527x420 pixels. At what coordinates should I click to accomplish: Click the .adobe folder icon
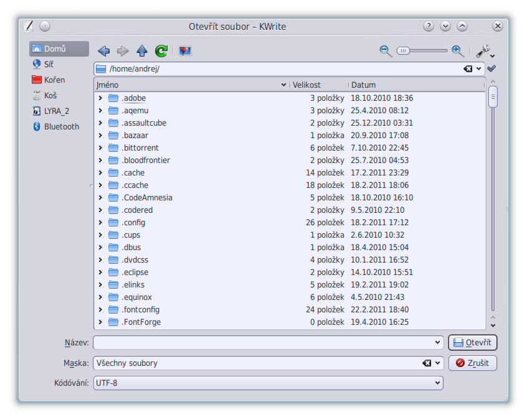point(113,98)
